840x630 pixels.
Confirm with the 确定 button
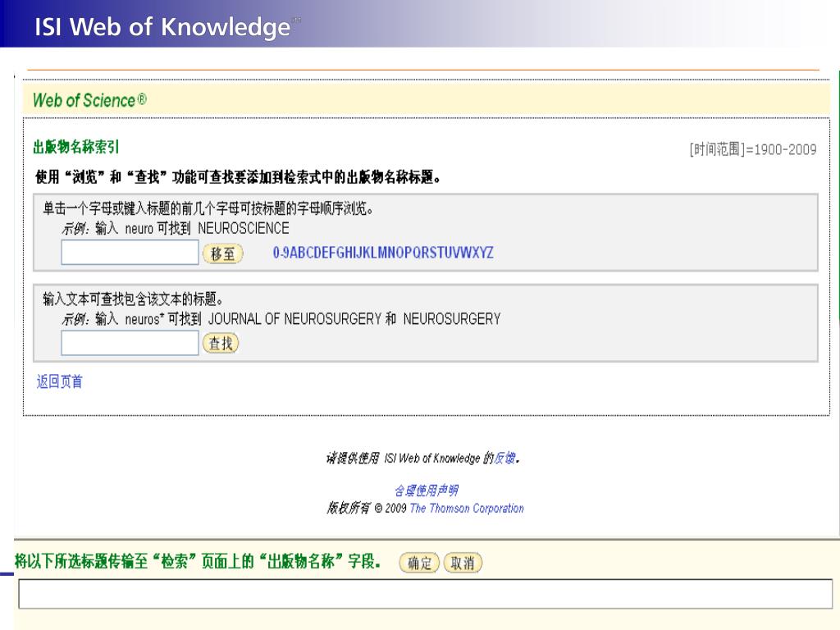[419, 563]
